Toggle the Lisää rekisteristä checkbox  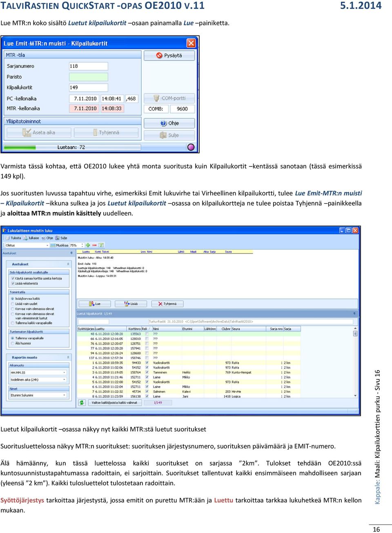click(x=13, y=283)
